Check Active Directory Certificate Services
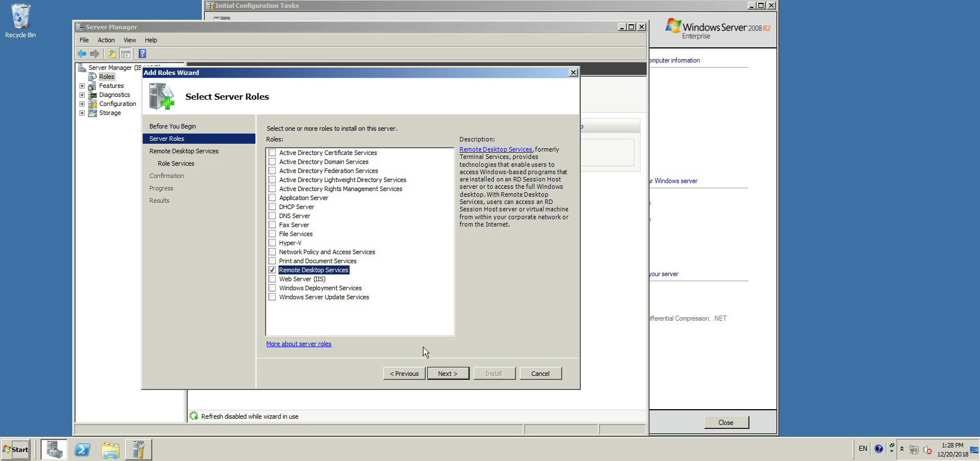This screenshot has width=980, height=461. coord(272,153)
